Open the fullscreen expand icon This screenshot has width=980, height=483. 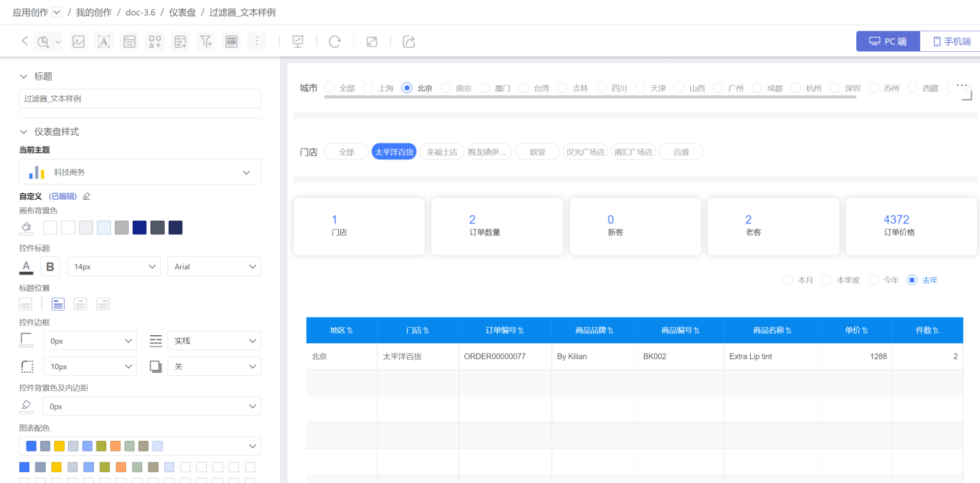(372, 42)
